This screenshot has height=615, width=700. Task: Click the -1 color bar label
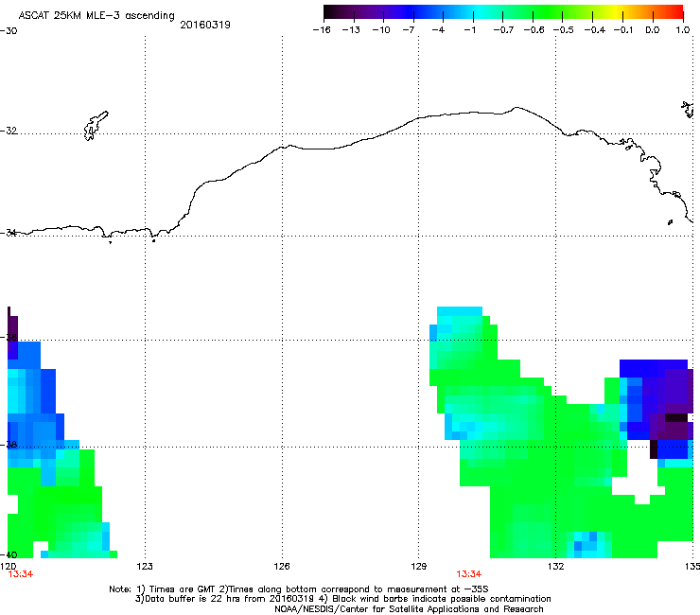coord(469,30)
